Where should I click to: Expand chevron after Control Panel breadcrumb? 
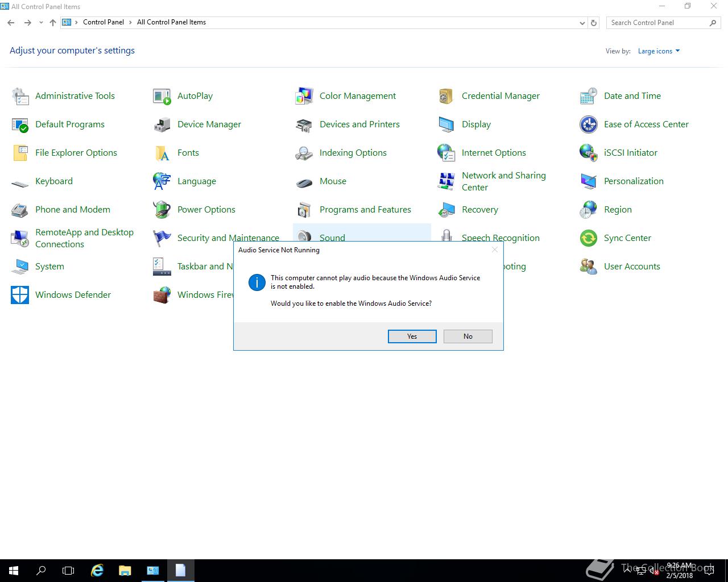(130, 22)
